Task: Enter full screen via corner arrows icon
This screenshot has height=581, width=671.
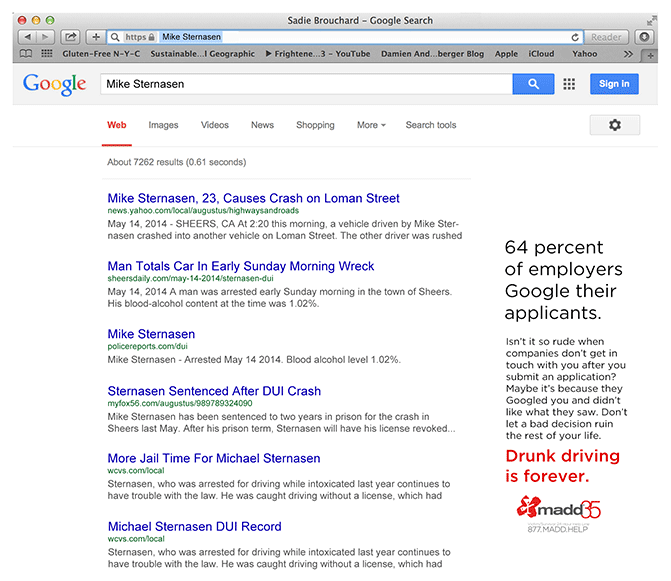Action: coord(651,21)
